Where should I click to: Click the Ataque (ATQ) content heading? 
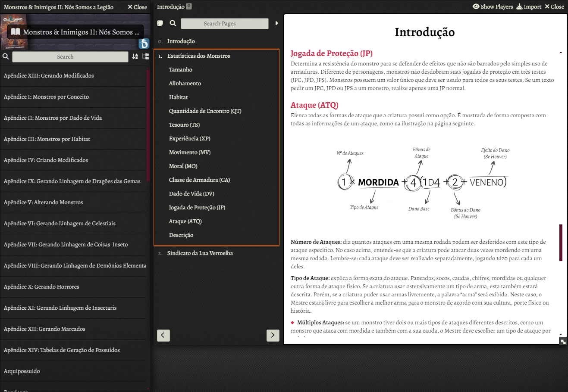click(314, 105)
